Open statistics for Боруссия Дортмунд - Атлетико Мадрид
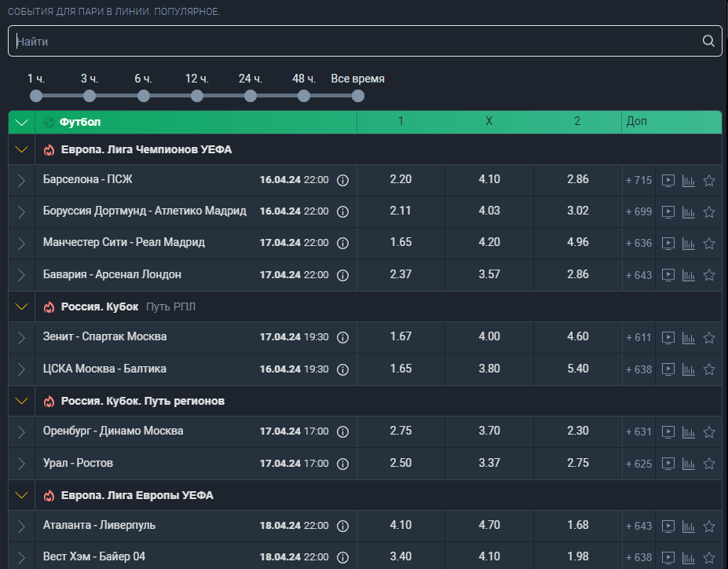 (x=689, y=212)
